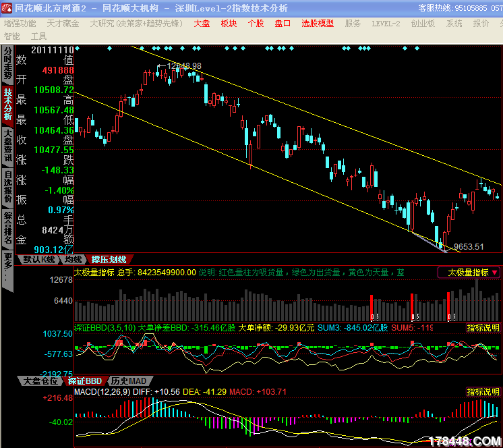Click the 太极量指标 title label at left

(x=94, y=273)
